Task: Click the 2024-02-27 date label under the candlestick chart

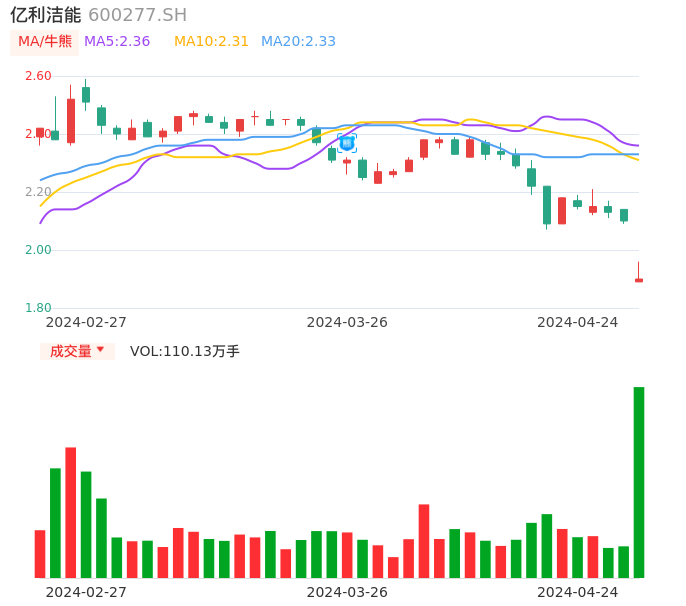Action: pyautogui.click(x=86, y=322)
